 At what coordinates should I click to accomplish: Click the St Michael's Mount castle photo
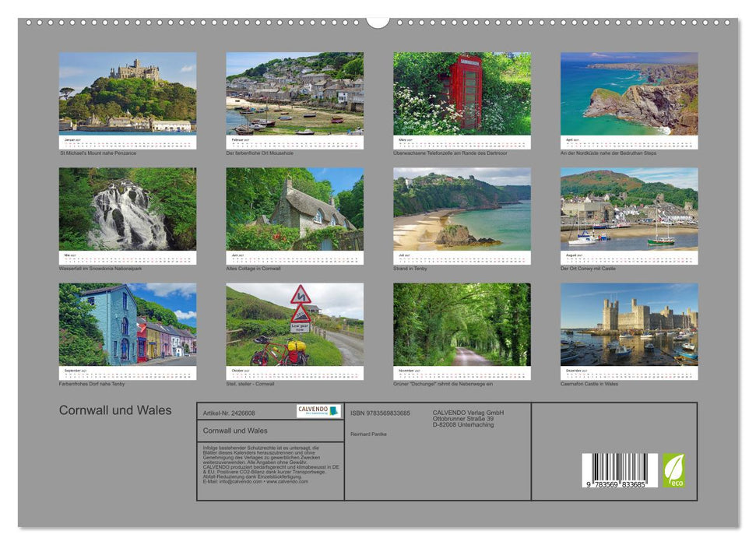click(x=128, y=93)
